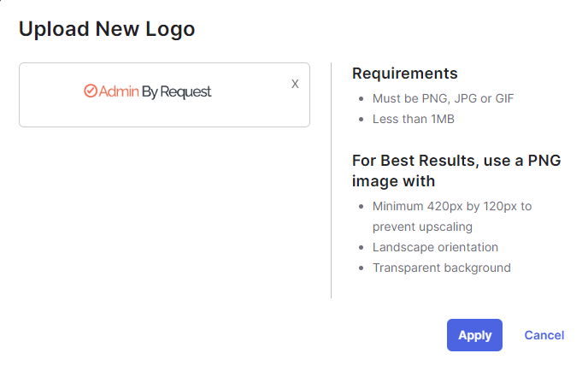Screen dimensions: 588x365
Task: Click the vertical divider between panels
Action: (x=331, y=180)
